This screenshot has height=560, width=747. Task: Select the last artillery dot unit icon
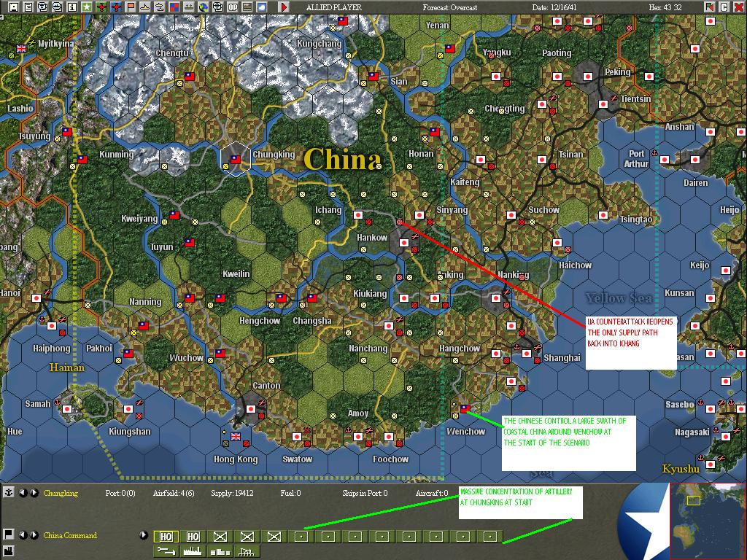coord(490,537)
